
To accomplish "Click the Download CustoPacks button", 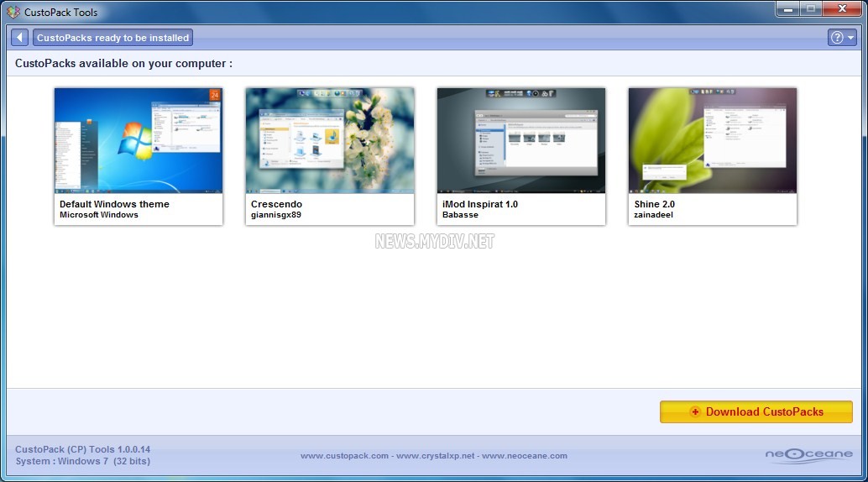I will [756, 411].
